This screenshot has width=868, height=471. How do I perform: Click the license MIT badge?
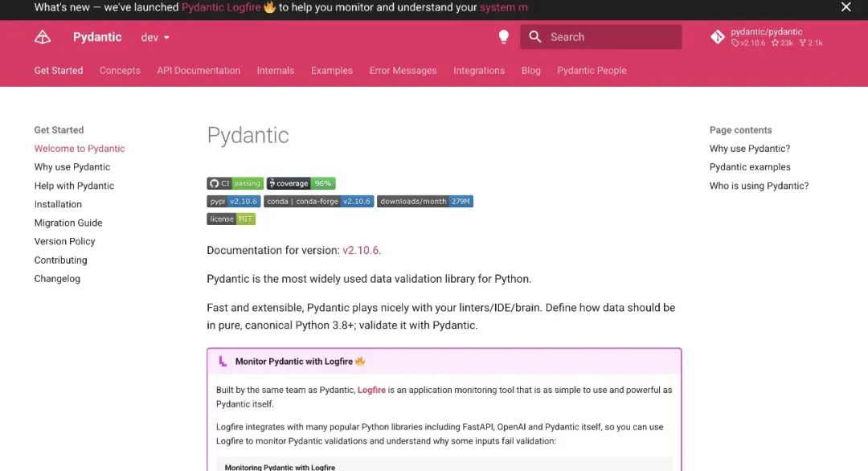click(x=231, y=219)
